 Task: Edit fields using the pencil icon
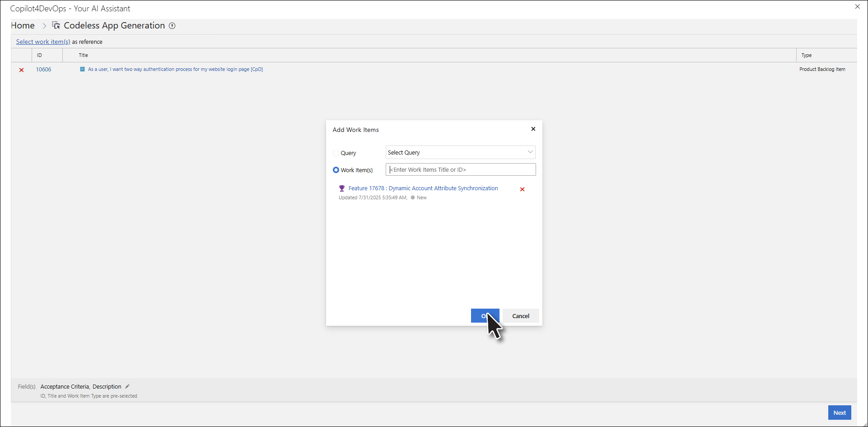coord(127,386)
